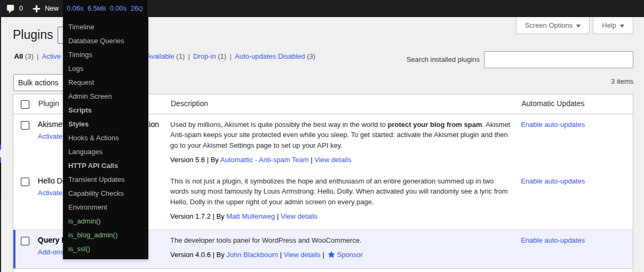Open the comments bubble icon in admin bar
The height and width of the screenshot is (272, 644).
click(10, 9)
